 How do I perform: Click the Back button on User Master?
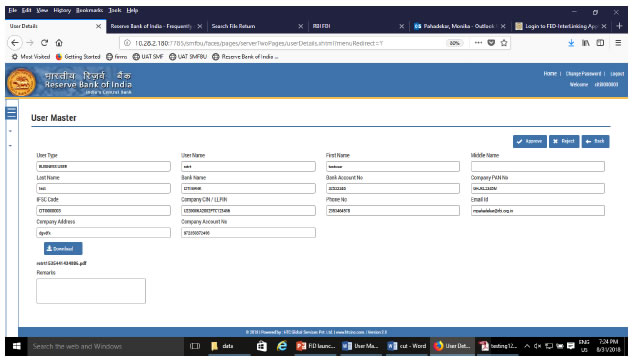[x=595, y=141]
